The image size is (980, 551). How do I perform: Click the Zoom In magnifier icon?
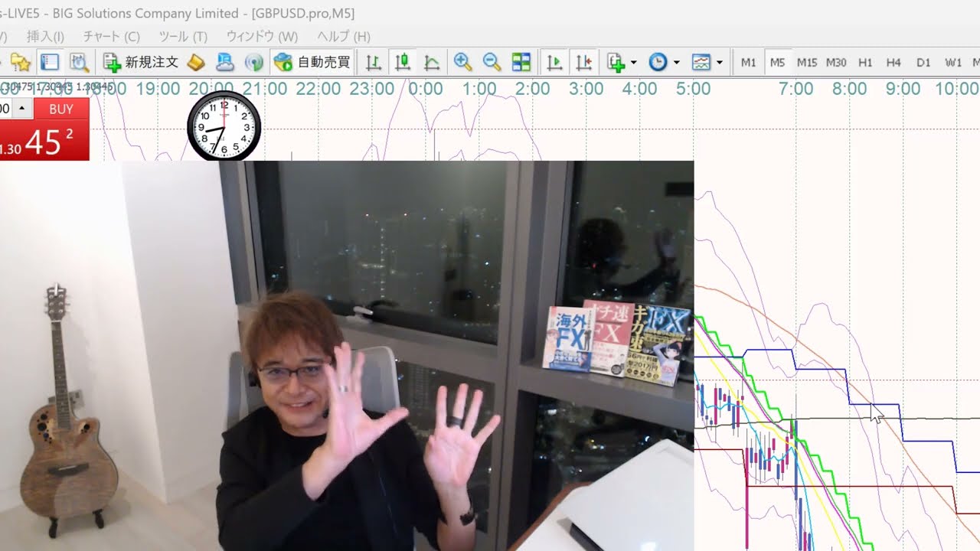[462, 62]
